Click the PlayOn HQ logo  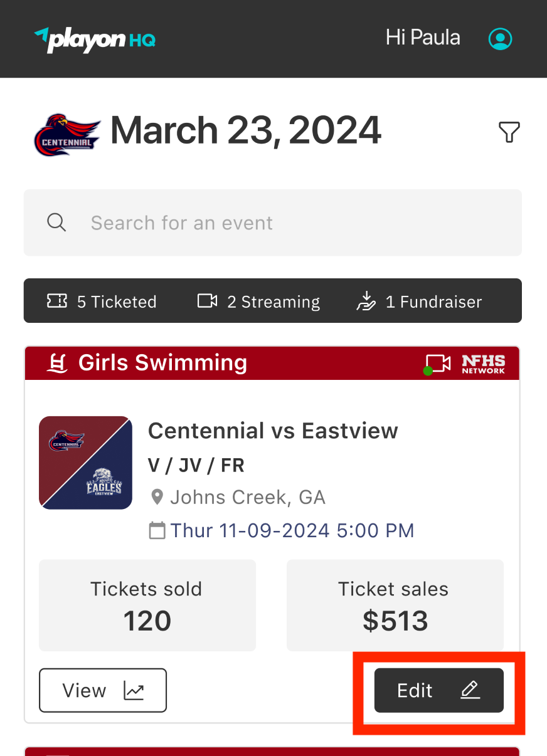coord(95,39)
